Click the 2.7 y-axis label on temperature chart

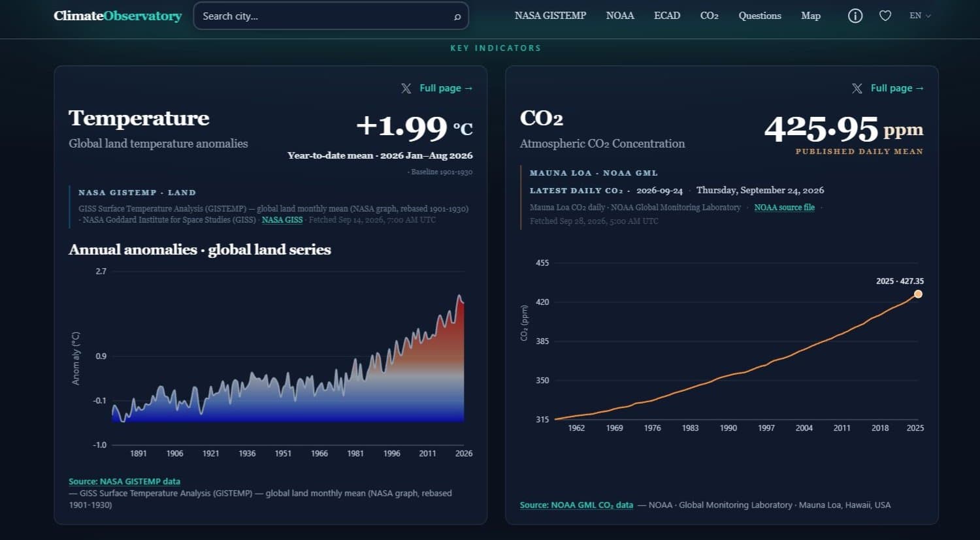pyautogui.click(x=101, y=271)
